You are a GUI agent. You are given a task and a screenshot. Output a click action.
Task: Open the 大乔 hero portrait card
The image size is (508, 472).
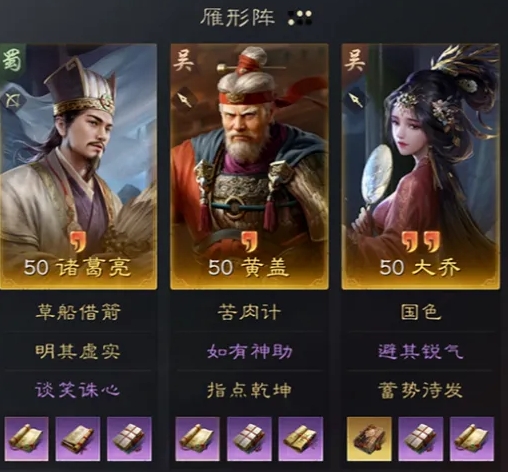click(421, 167)
